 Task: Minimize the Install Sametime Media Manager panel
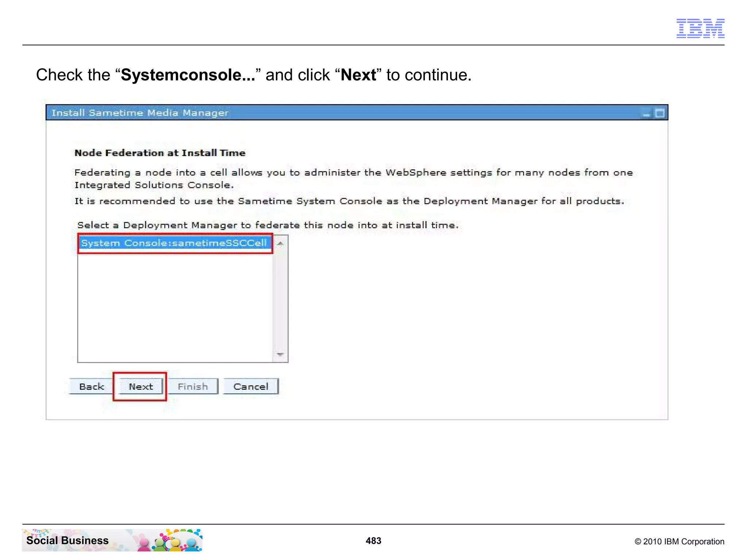point(646,113)
